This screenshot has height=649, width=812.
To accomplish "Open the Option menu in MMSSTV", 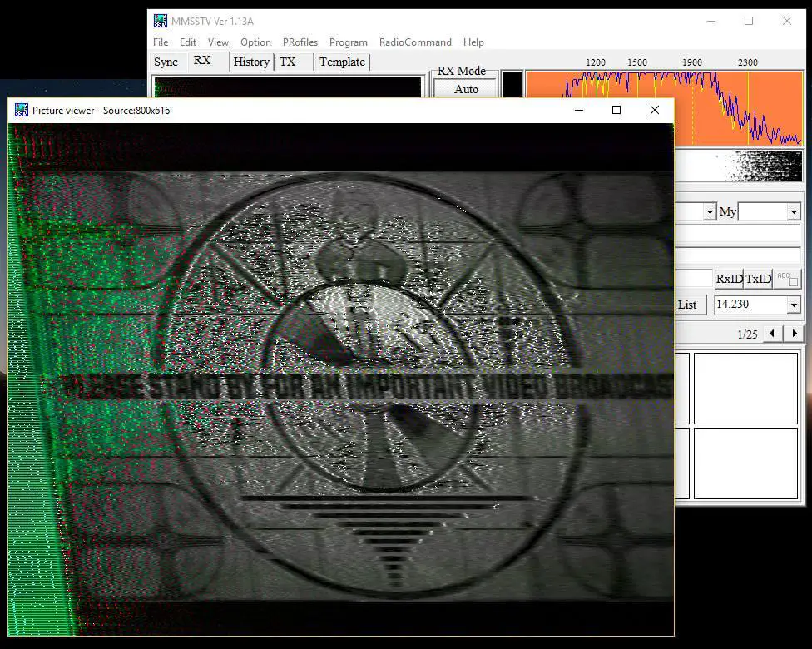I will [x=255, y=42].
